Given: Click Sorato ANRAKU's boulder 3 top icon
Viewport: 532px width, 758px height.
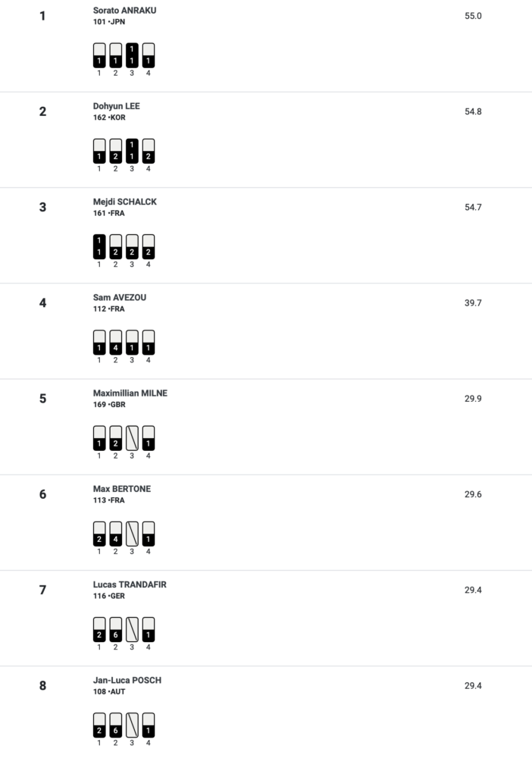Looking at the screenshot, I should click(132, 55).
